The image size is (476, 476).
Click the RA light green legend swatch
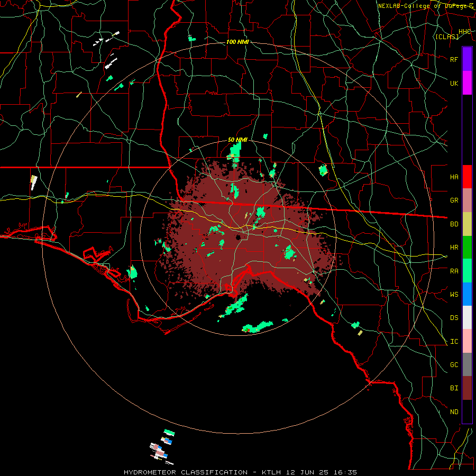[x=467, y=271]
